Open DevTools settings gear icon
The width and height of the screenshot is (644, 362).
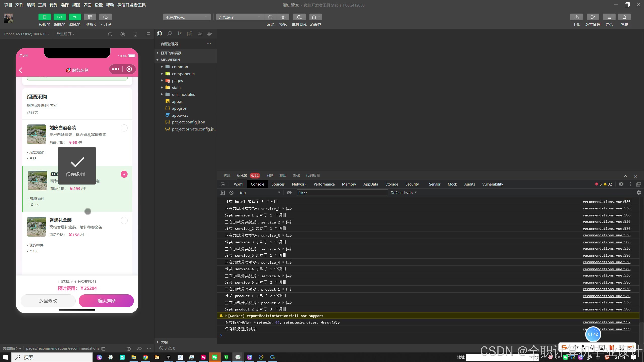pos(621,184)
